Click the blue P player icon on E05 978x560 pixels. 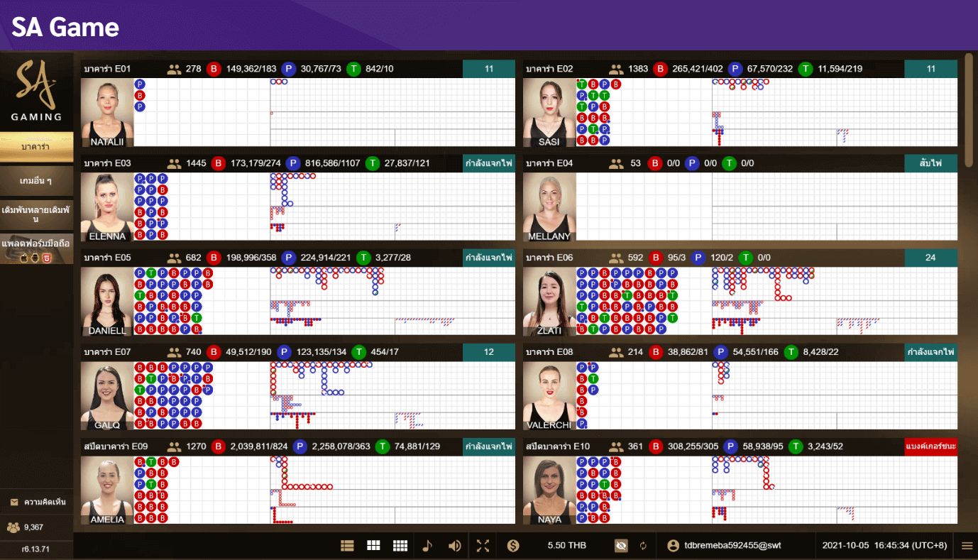(x=288, y=258)
